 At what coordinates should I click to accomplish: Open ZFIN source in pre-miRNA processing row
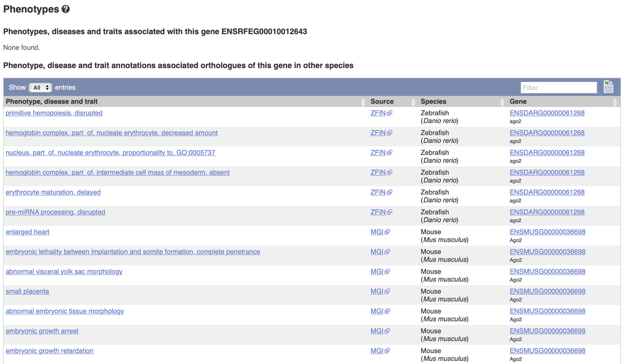pos(381,212)
